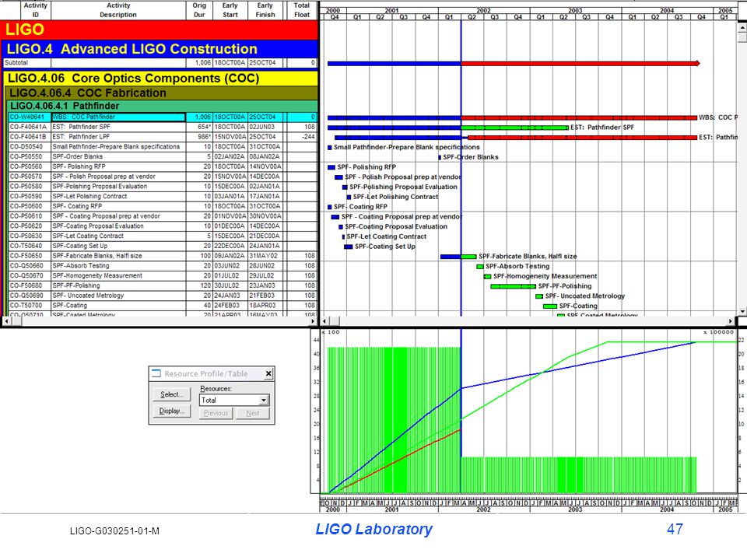
Task: Select SPF-Polishing Proposal Evaluation table row
Action: coord(163,187)
